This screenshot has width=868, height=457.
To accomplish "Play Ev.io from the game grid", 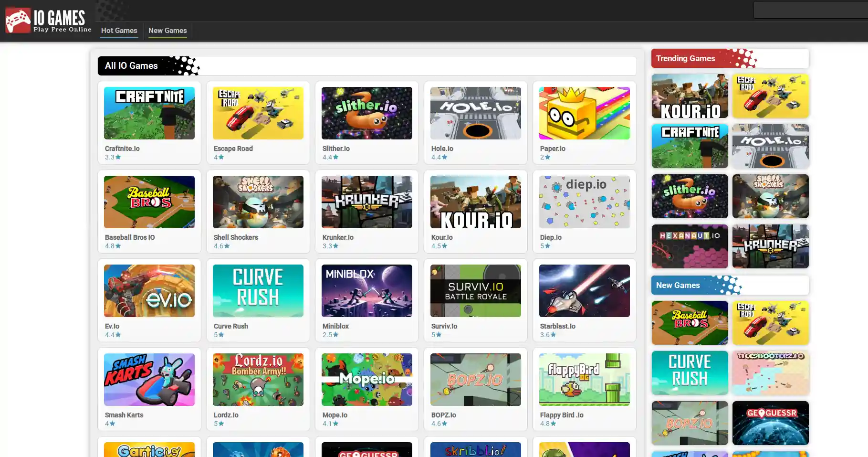I will pos(149,291).
